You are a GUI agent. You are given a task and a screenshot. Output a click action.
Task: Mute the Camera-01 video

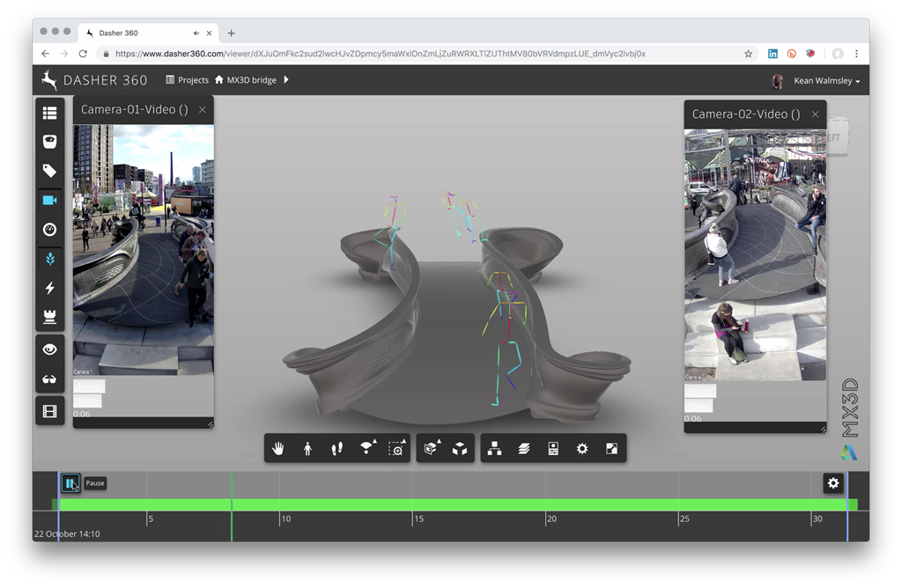click(x=87, y=401)
